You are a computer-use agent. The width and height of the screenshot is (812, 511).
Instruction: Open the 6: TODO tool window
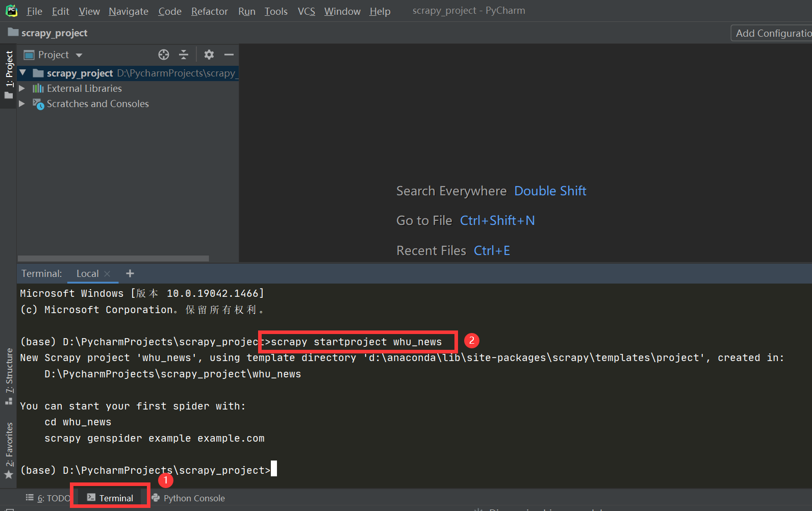pyautogui.click(x=48, y=498)
